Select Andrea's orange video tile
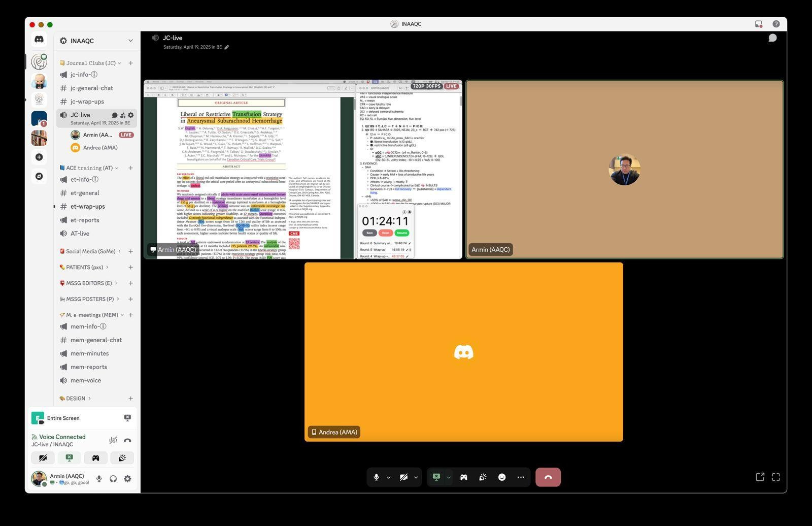Screen dimensions: 812x526 tap(463, 352)
